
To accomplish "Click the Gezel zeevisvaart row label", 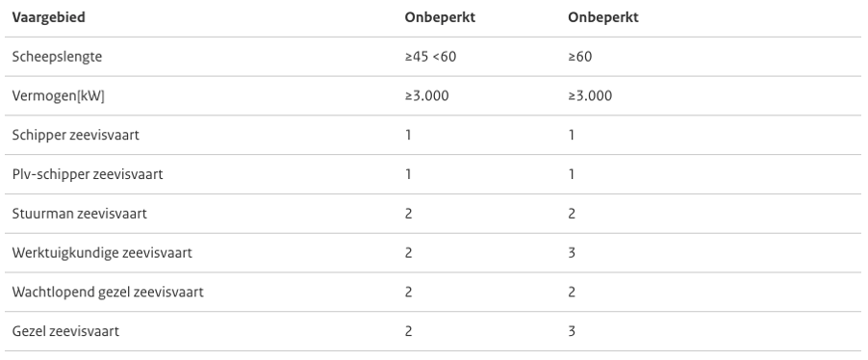I will 65,331.
